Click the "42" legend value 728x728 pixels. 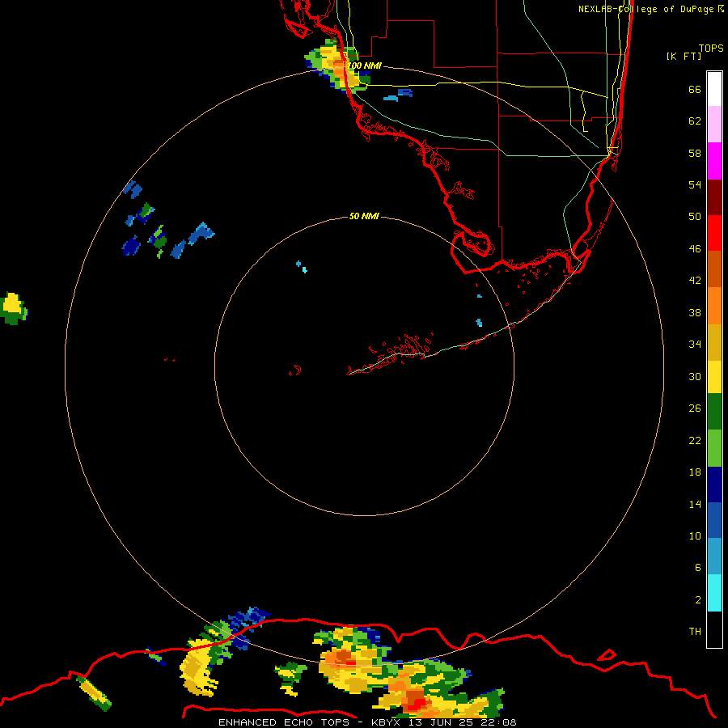(x=695, y=280)
